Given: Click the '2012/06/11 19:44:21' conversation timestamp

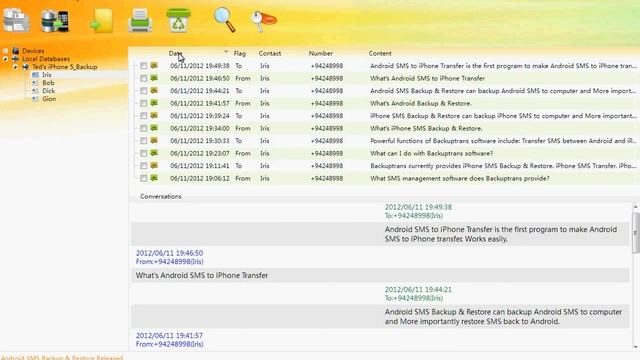Looking at the screenshot, I should click(x=418, y=289).
